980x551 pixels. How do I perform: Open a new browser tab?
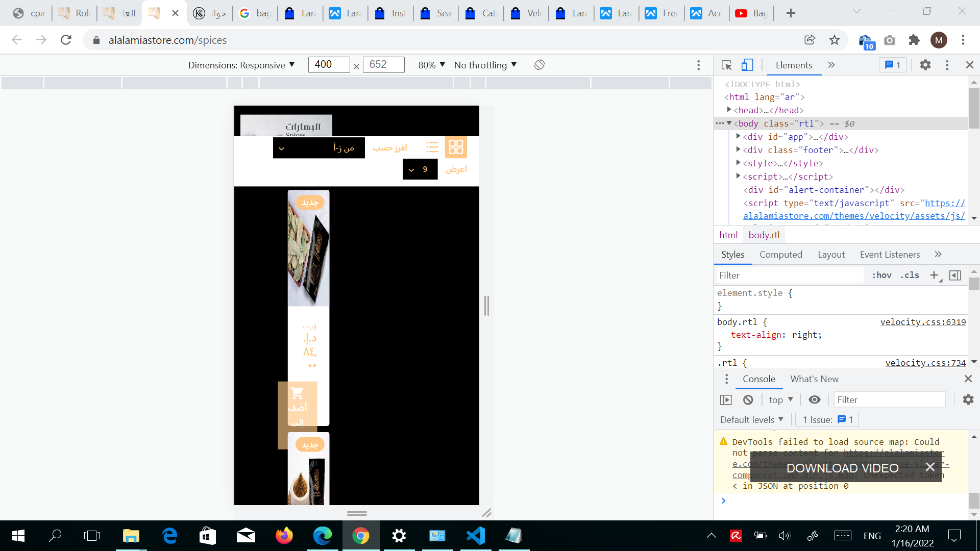click(791, 13)
